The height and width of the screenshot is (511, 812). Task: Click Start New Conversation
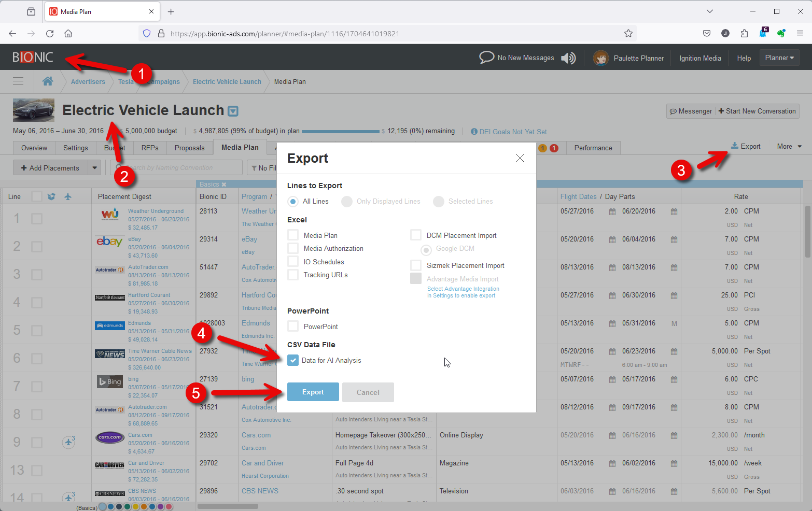(757, 111)
